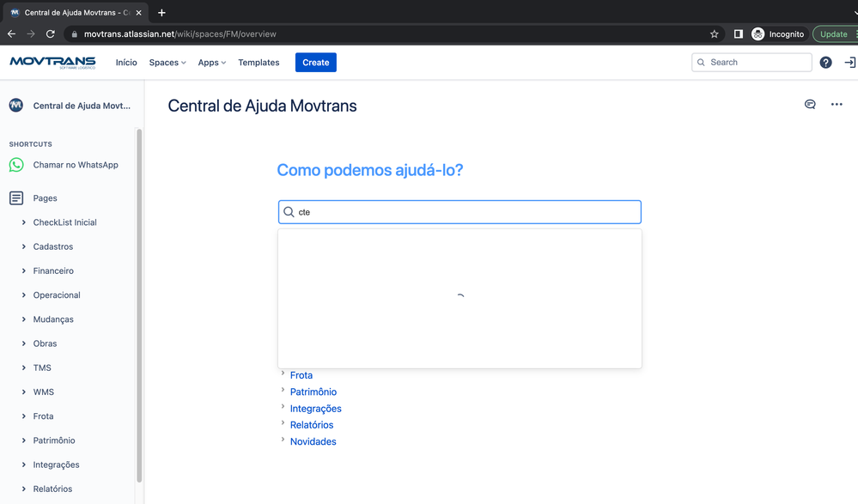
Task: Open Central de Ajuda Movt... space title in sidebar
Action: 82,106
